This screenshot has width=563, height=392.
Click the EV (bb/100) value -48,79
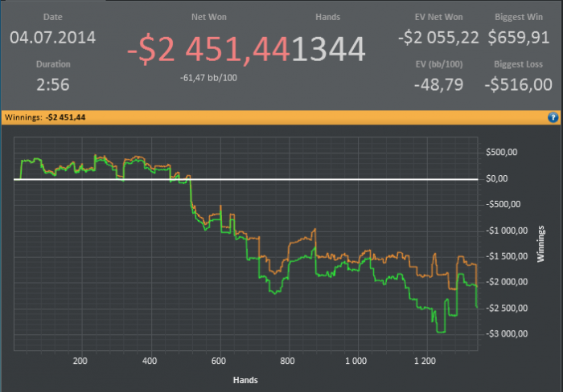point(438,85)
